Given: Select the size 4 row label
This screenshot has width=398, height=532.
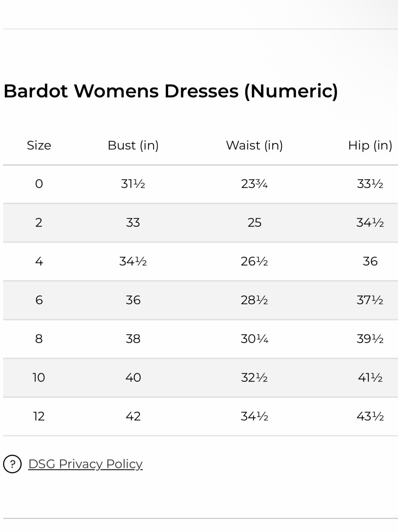Looking at the screenshot, I should [39, 261].
